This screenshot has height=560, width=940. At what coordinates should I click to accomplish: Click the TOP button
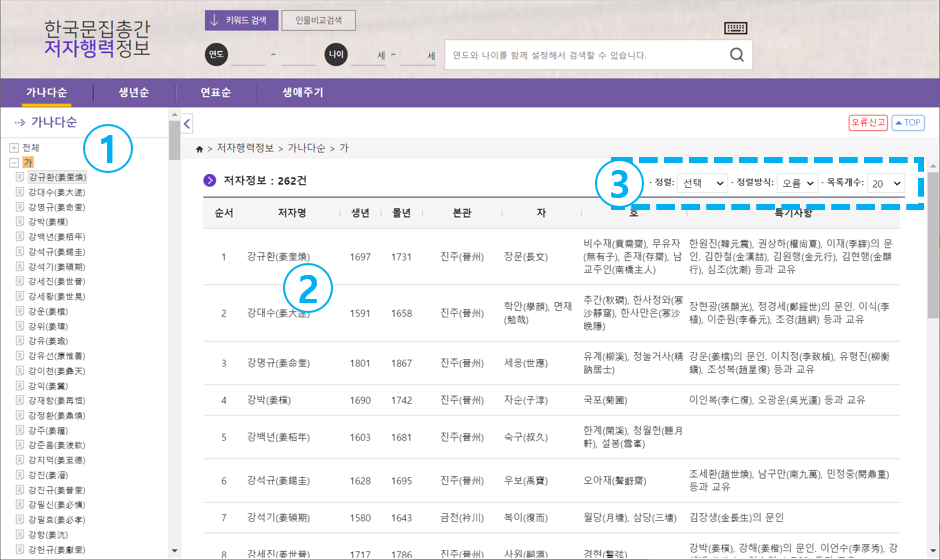pos(908,122)
